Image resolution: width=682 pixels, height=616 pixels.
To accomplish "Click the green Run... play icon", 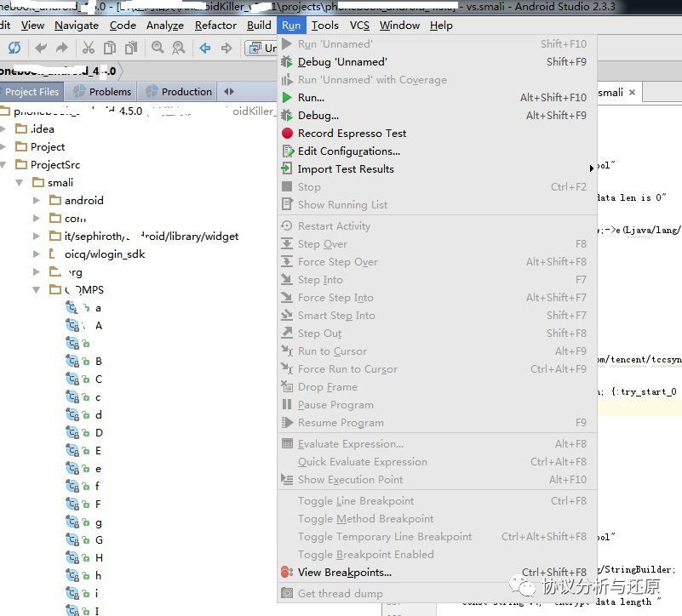I will pos(287,97).
